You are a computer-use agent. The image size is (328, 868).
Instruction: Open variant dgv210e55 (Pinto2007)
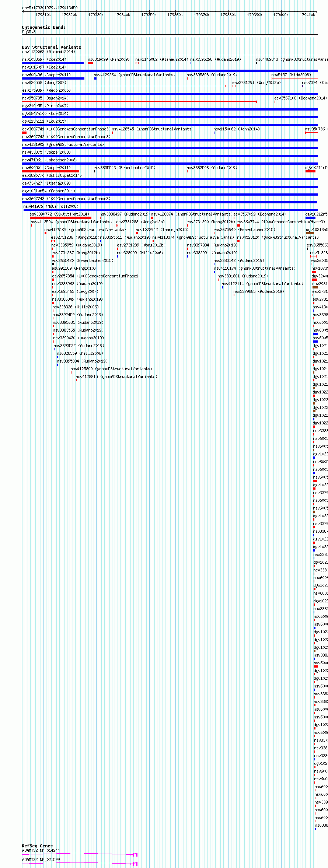click(x=45, y=106)
